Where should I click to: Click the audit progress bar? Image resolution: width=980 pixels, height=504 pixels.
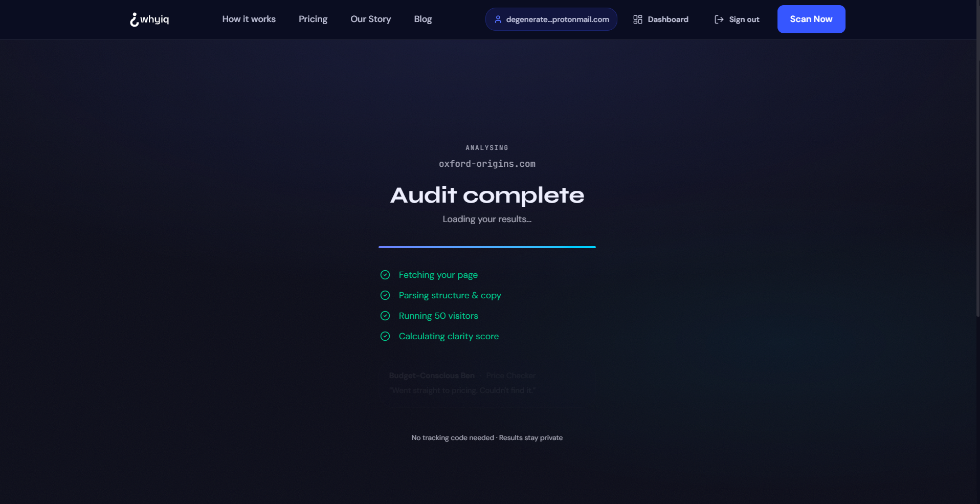tap(487, 247)
